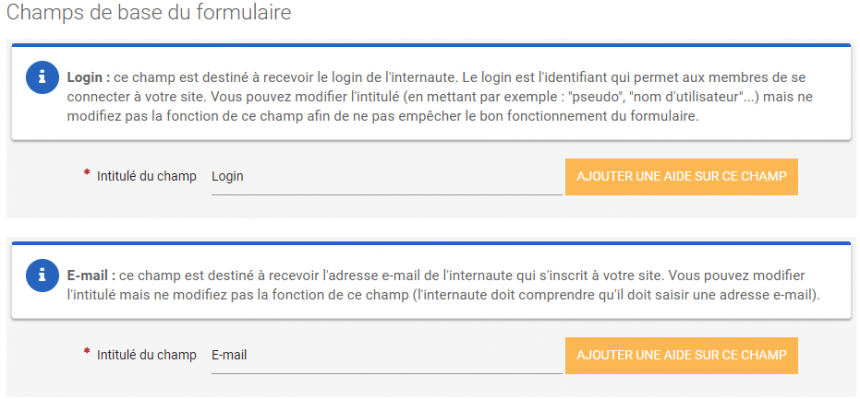Add help on the E-mail field via orange button

tap(681, 355)
